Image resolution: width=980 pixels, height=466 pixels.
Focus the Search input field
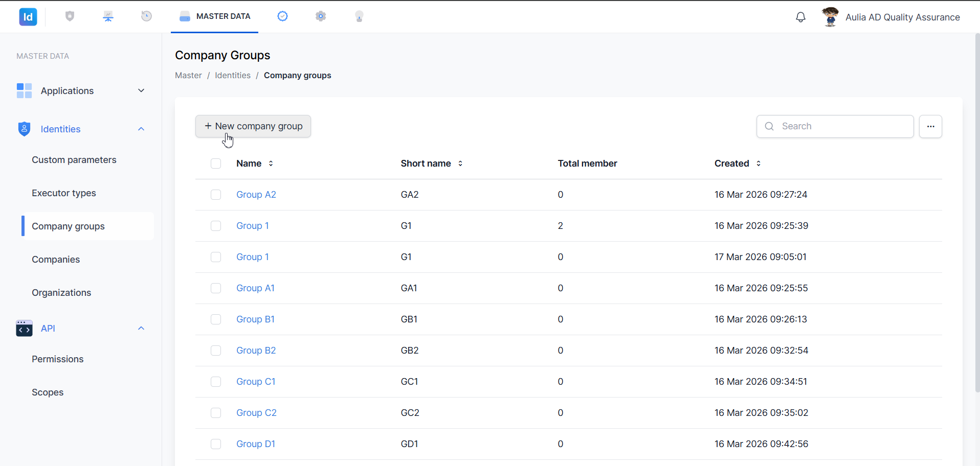(x=835, y=126)
